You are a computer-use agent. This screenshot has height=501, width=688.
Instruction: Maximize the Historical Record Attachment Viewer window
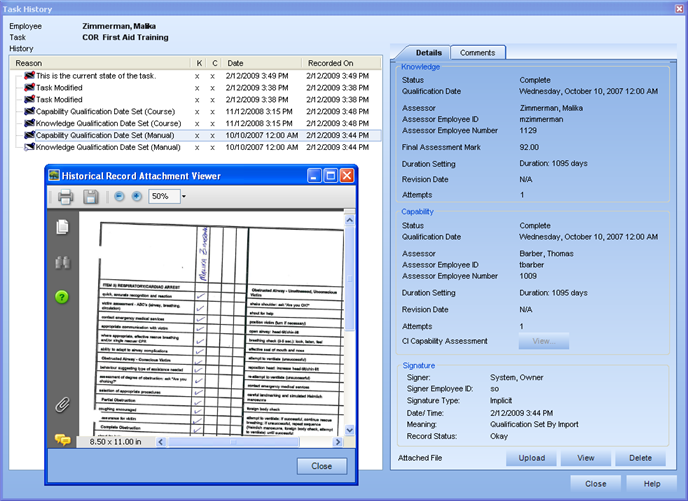point(330,176)
